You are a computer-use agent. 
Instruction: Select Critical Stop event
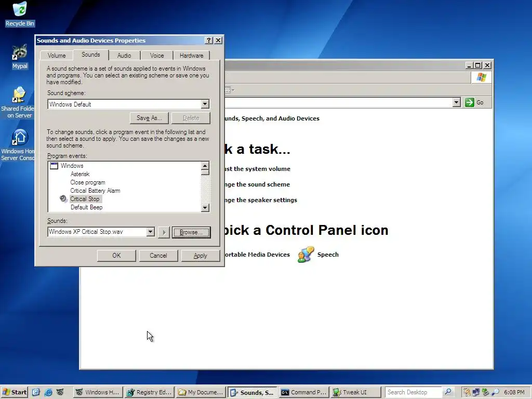85,199
